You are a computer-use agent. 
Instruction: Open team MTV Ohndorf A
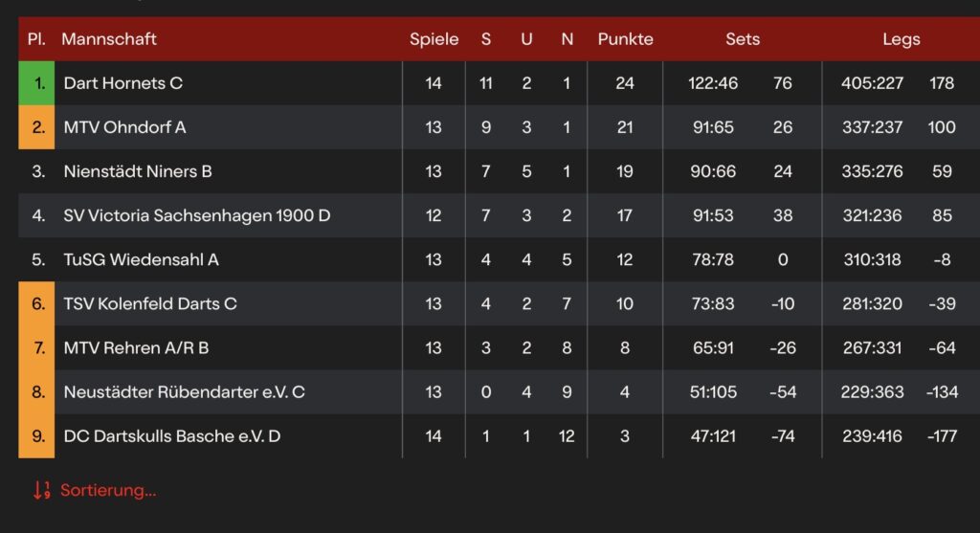click(118, 127)
